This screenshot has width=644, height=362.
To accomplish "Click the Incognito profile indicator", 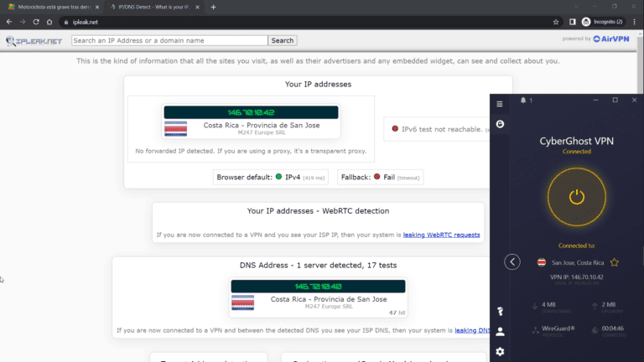I will [x=603, y=22].
